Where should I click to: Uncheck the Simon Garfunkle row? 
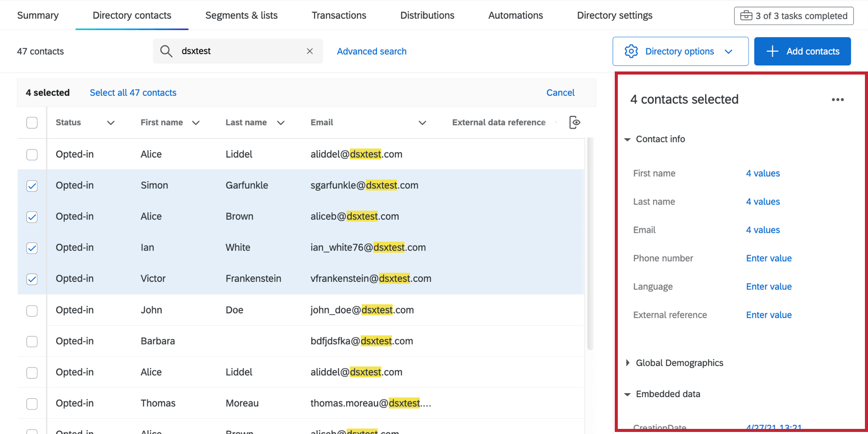tap(32, 186)
